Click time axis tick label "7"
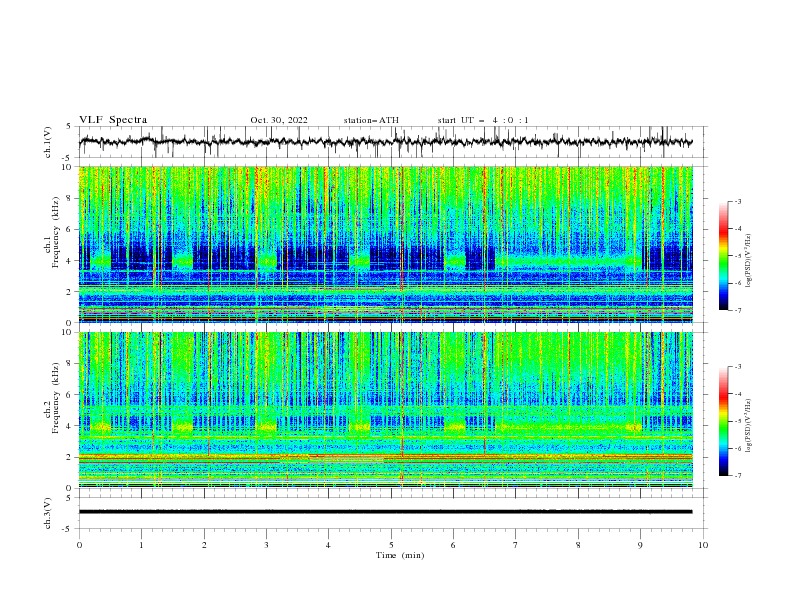 (x=516, y=545)
